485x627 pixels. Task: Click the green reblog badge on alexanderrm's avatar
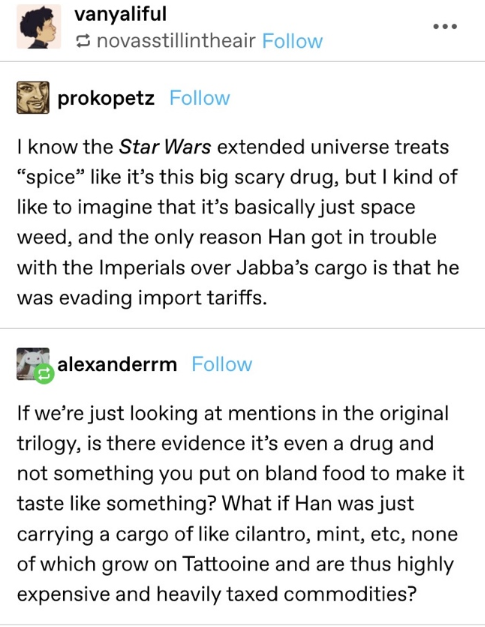coord(44,374)
